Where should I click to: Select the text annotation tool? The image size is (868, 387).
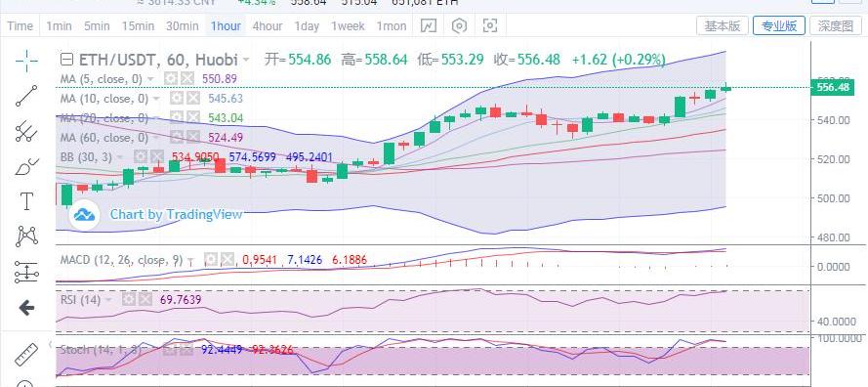click(x=26, y=201)
